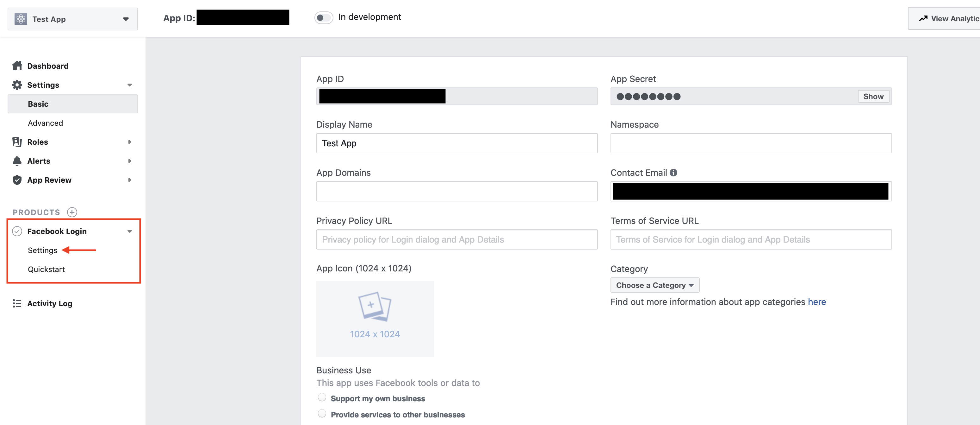Open the app categories 'here' link

pos(817,302)
